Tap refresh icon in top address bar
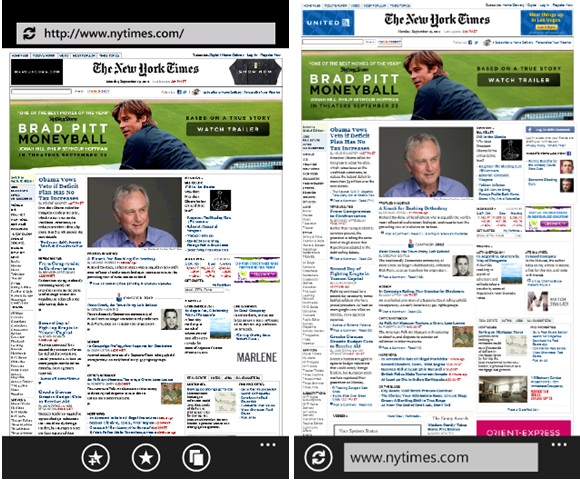 point(29,33)
